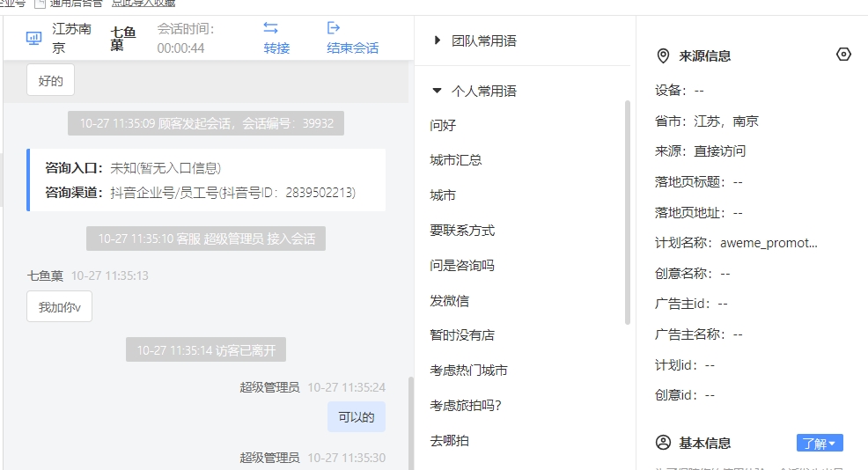Click the 访客已离开 notice
Image resolution: width=868 pixels, height=470 pixels.
point(206,350)
